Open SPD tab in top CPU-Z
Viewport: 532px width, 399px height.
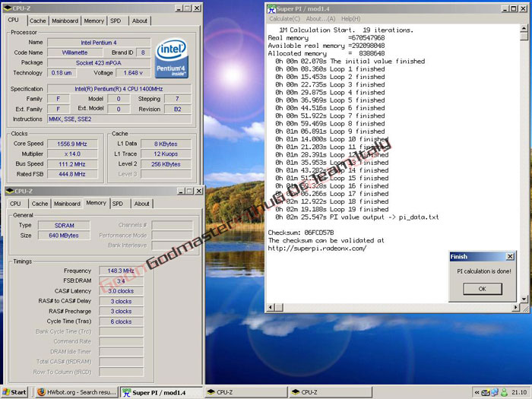pos(116,21)
